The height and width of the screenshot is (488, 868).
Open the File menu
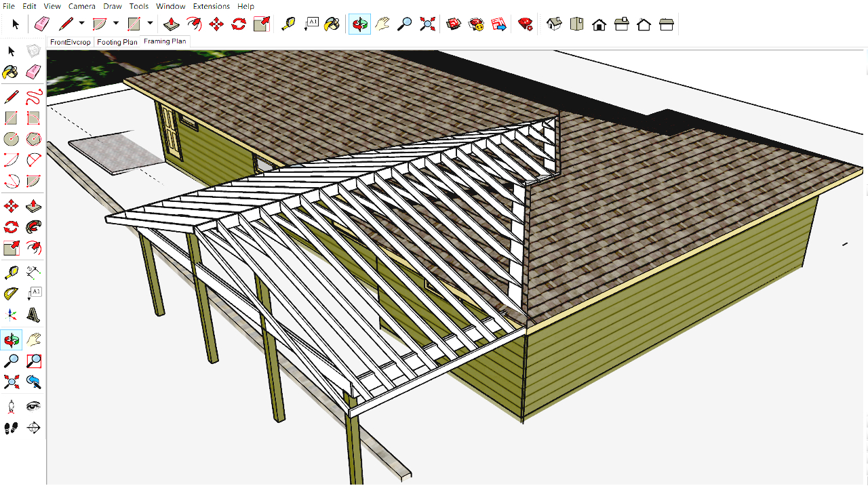click(x=9, y=6)
